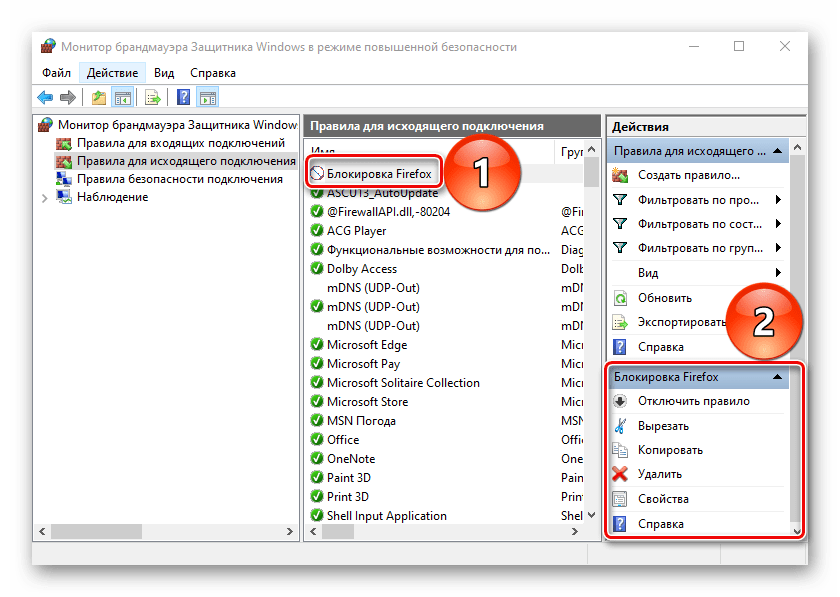Toggle the console tree toolbar icon
The width and height of the screenshot is (840, 597).
tap(122, 97)
